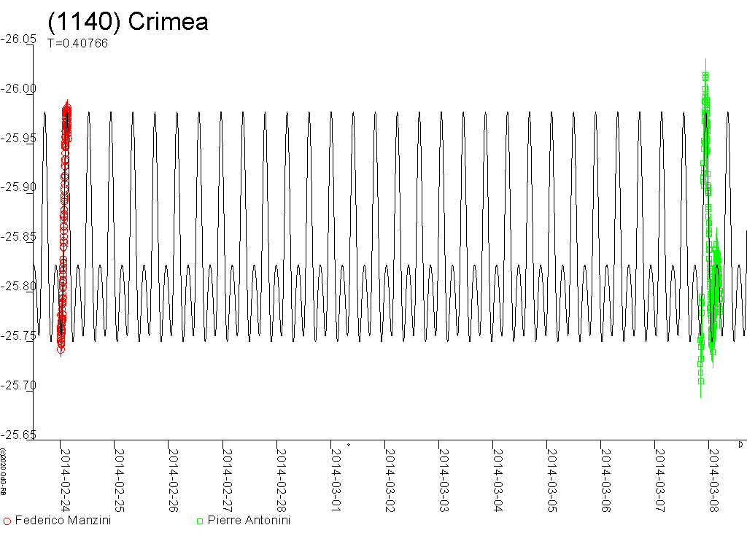747x560 pixels.
Task: Click the y-axis value -25.65
Action: (x=18, y=435)
